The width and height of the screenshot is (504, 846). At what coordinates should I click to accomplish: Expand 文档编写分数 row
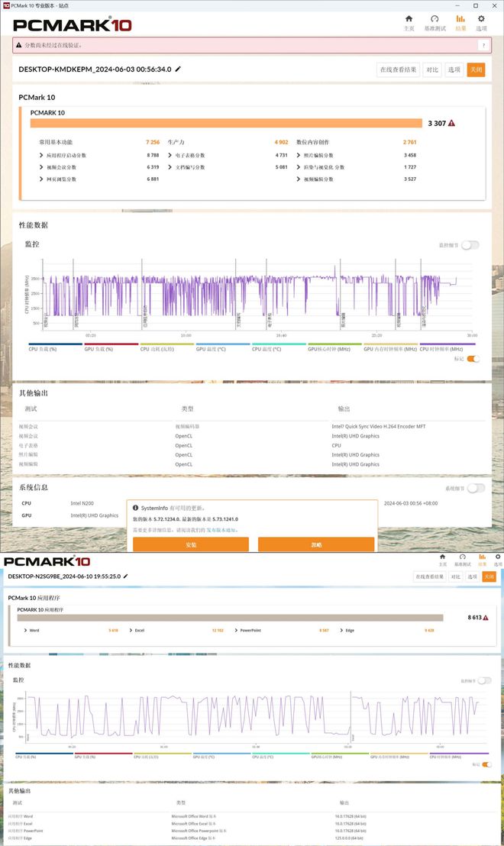[170, 167]
